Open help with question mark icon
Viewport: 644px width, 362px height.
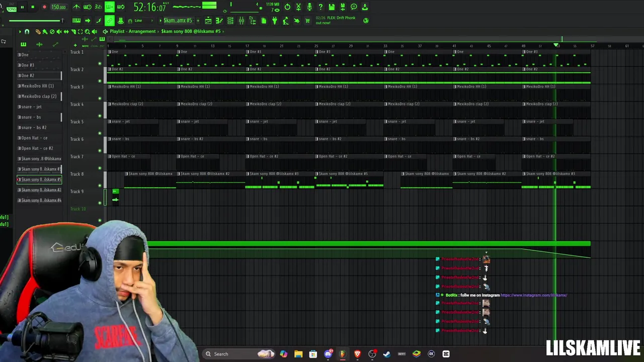pos(320,7)
